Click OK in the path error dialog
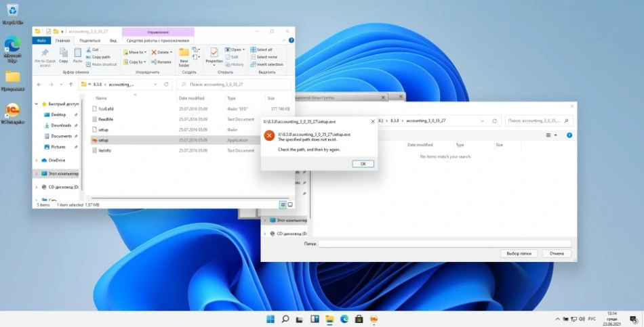Viewport: 644px width, 327px height. click(x=363, y=164)
